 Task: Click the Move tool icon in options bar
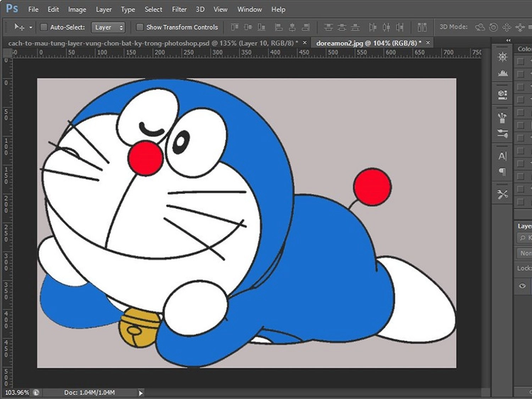[19, 27]
